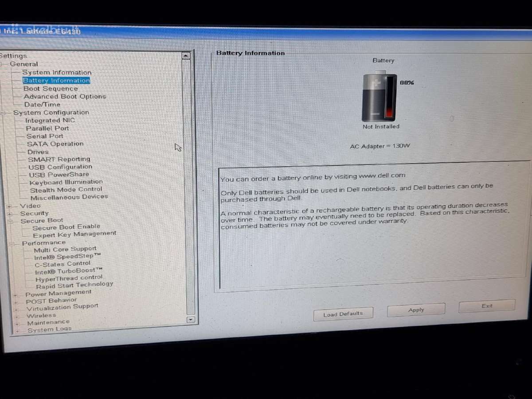Viewport: 532px width, 399px height.
Task: Click the 'Not Installed' battery status
Action: click(x=381, y=126)
